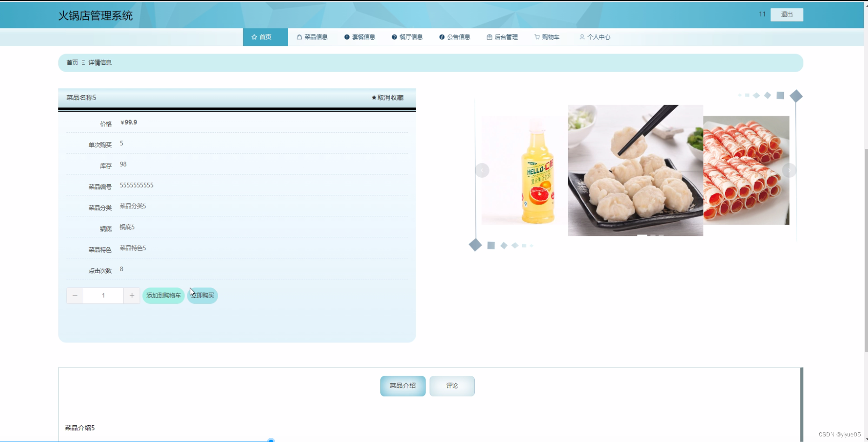Click the exclamation icon beside 套餐信息
Image resolution: width=868 pixels, height=442 pixels.
[x=347, y=37]
